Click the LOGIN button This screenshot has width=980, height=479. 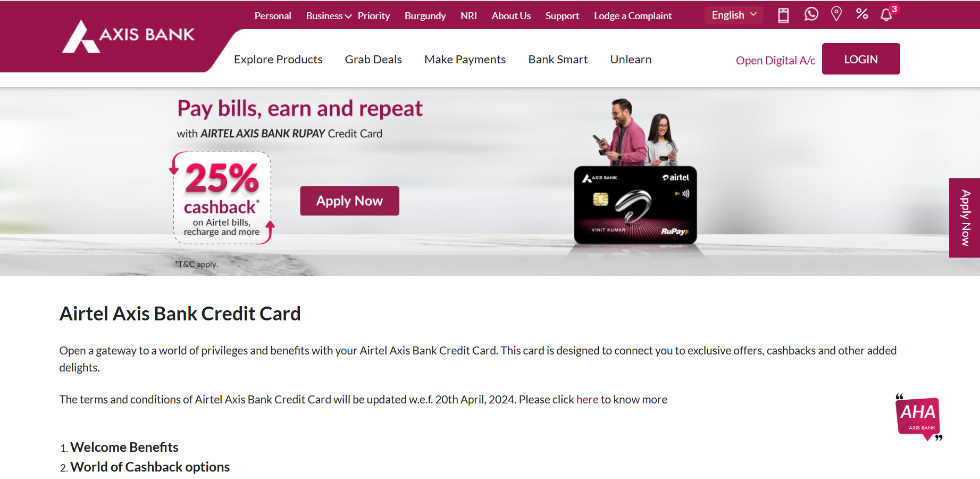tap(861, 59)
